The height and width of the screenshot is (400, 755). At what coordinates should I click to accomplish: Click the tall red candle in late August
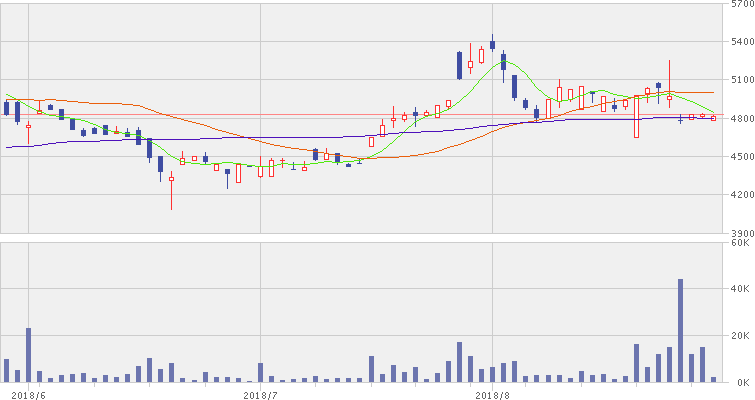point(636,116)
